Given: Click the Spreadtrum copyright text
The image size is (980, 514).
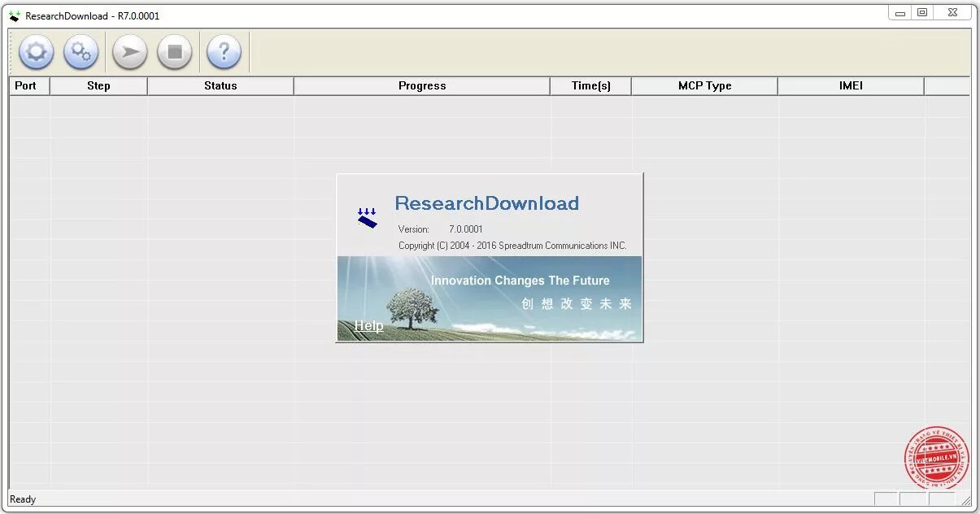Looking at the screenshot, I should pos(512,246).
